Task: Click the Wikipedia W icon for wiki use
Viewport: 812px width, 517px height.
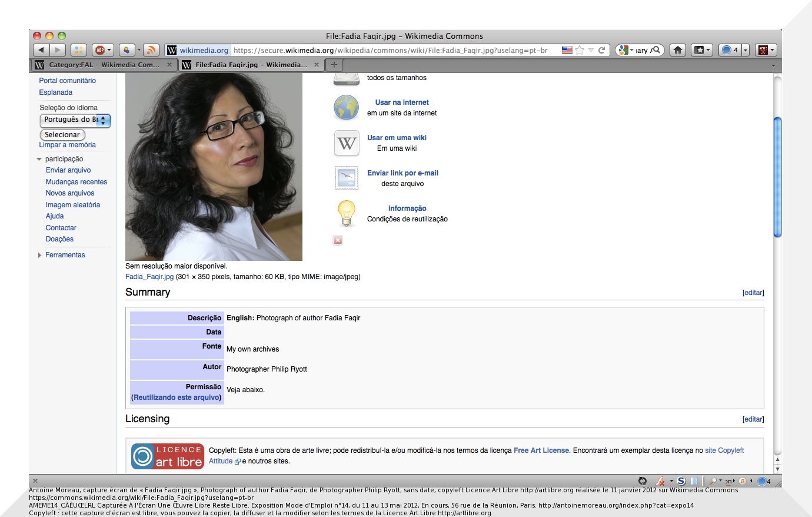Action: coord(346,143)
